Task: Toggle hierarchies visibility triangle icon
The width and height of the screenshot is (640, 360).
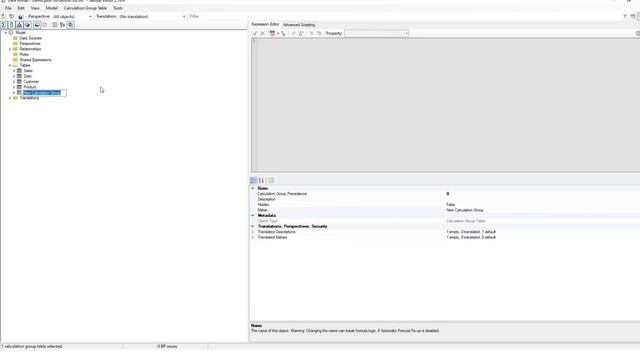Action: (x=19, y=25)
